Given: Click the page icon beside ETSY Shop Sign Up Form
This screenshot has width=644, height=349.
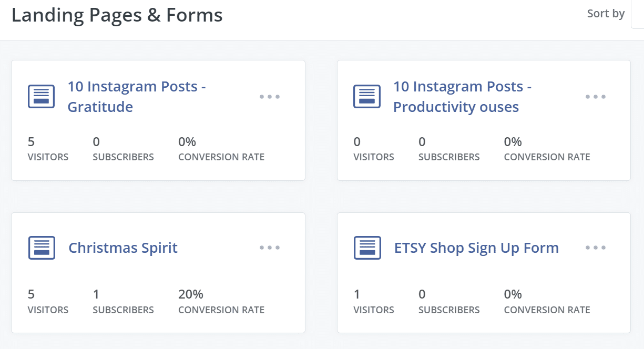Looking at the screenshot, I should tap(367, 247).
